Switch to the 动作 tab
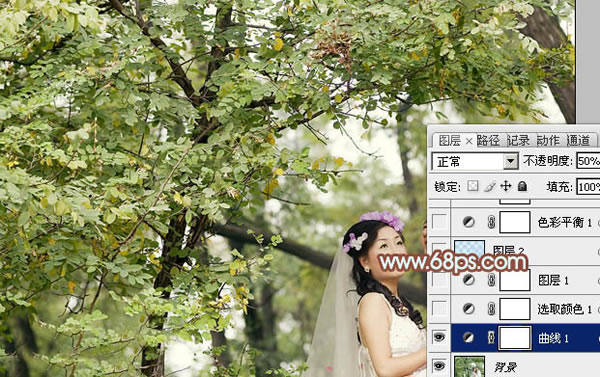Viewport: 600px width, 377px height. pos(548,141)
